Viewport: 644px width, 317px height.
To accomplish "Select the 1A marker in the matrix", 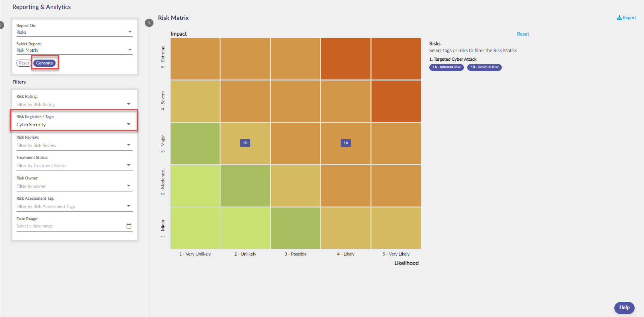I will [x=346, y=143].
